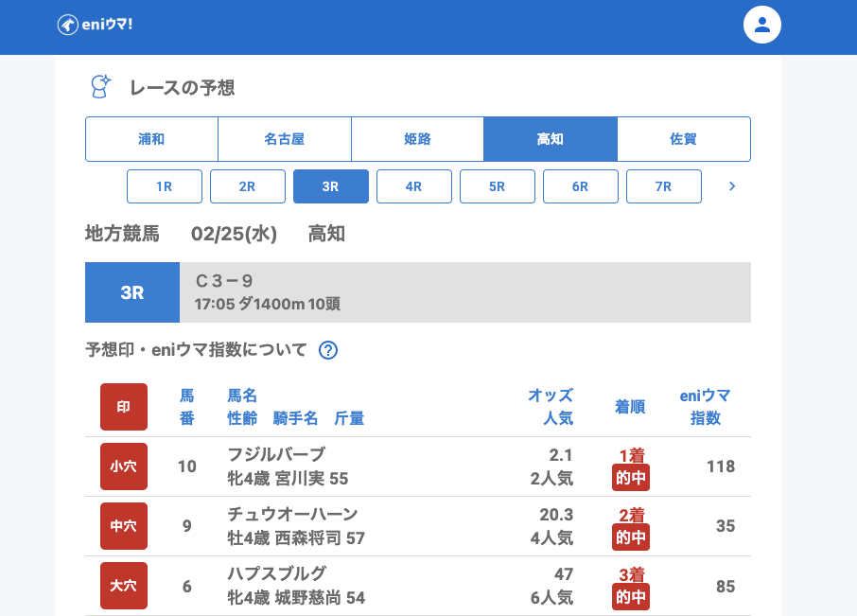Open the user profile account icon
The image size is (857, 616).
761,25
